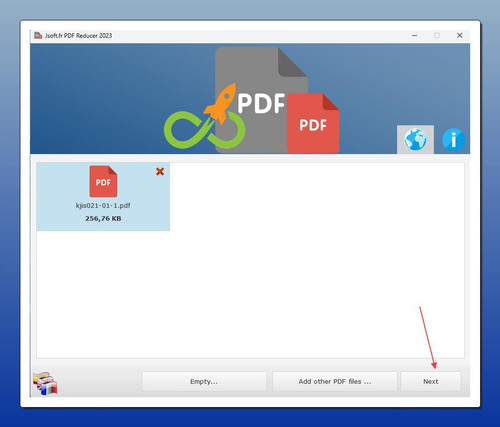Select the red PDF file thumbnail
This screenshot has height=427, width=500.
tap(103, 181)
